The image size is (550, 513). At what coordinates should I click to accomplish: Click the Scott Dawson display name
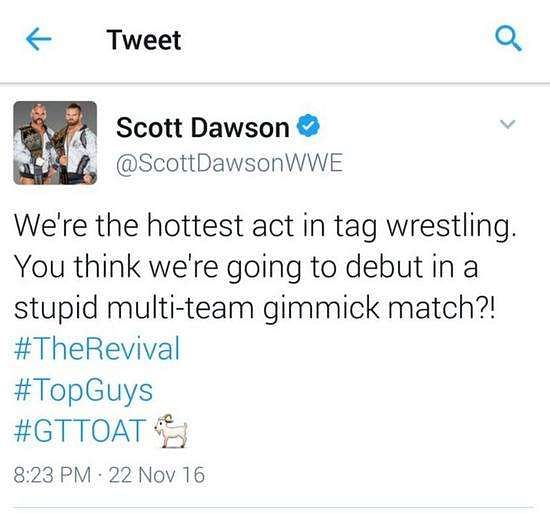203,127
